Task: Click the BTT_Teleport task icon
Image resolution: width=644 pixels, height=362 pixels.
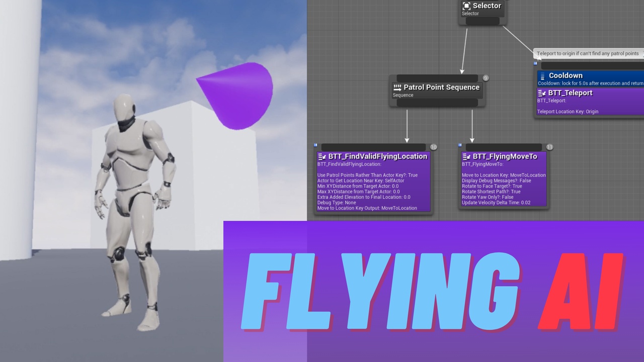Action: pyautogui.click(x=542, y=93)
